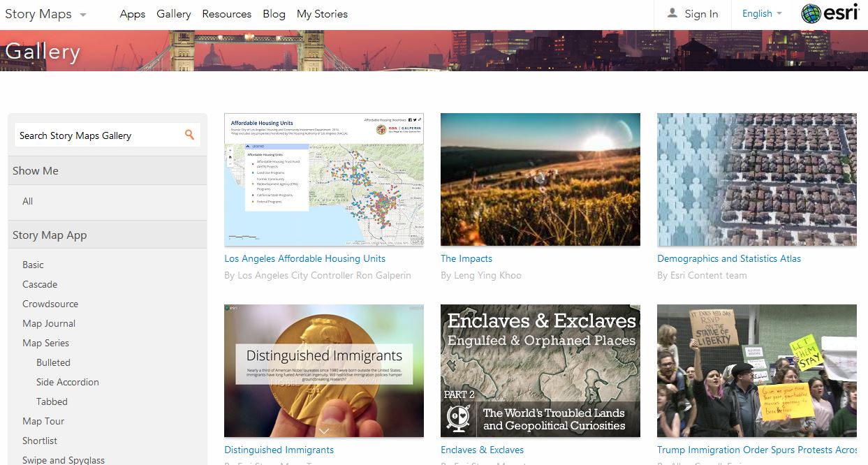Open the Gallery menu item
Screen dimensions: 868x465
coord(174,14)
